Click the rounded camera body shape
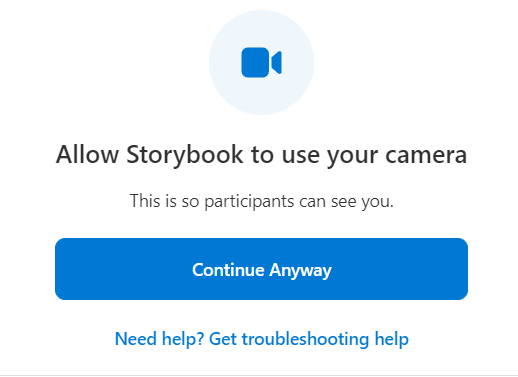The height and width of the screenshot is (377, 518). (255, 62)
